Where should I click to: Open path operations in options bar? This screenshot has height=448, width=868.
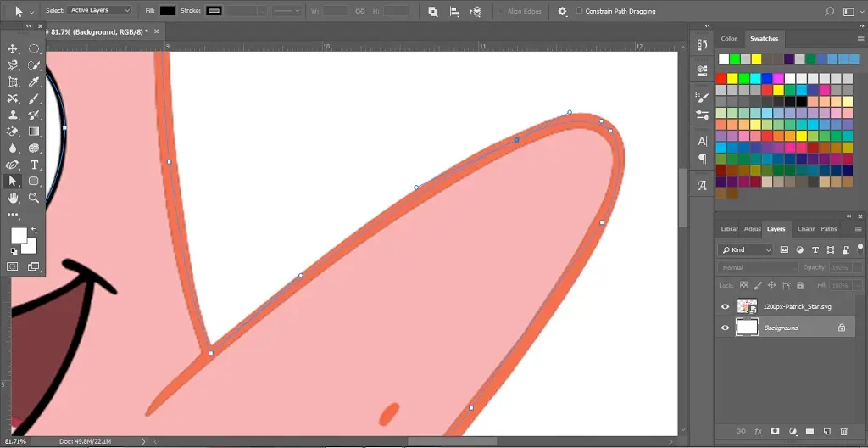[x=433, y=11]
